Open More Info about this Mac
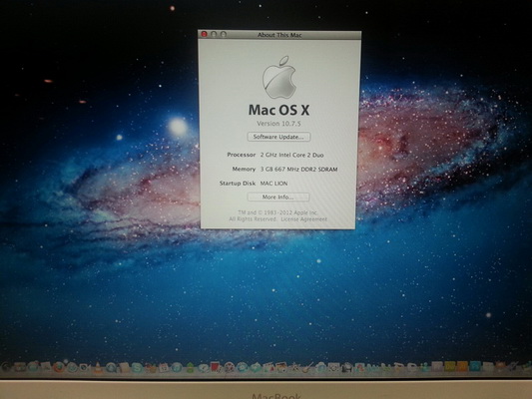 (x=278, y=197)
